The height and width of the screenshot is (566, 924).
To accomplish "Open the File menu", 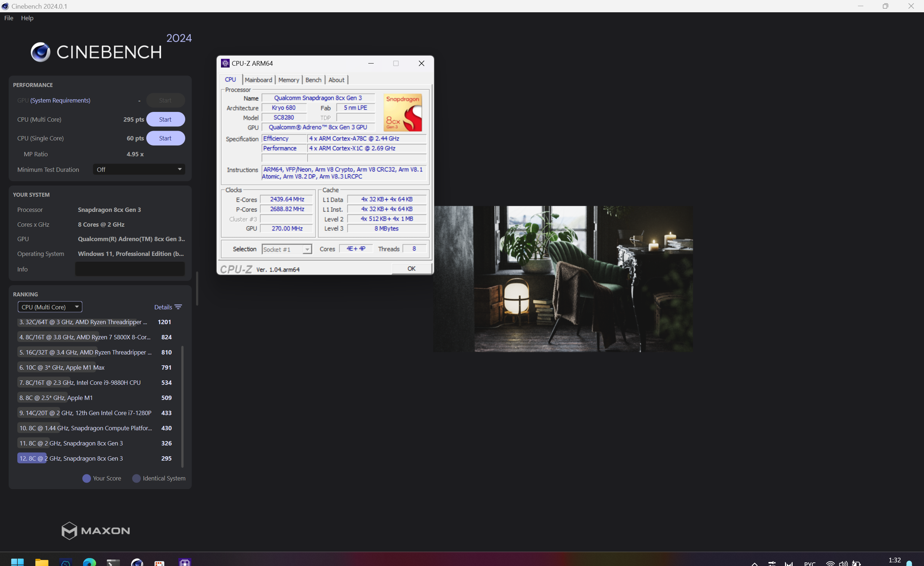I will 9,18.
